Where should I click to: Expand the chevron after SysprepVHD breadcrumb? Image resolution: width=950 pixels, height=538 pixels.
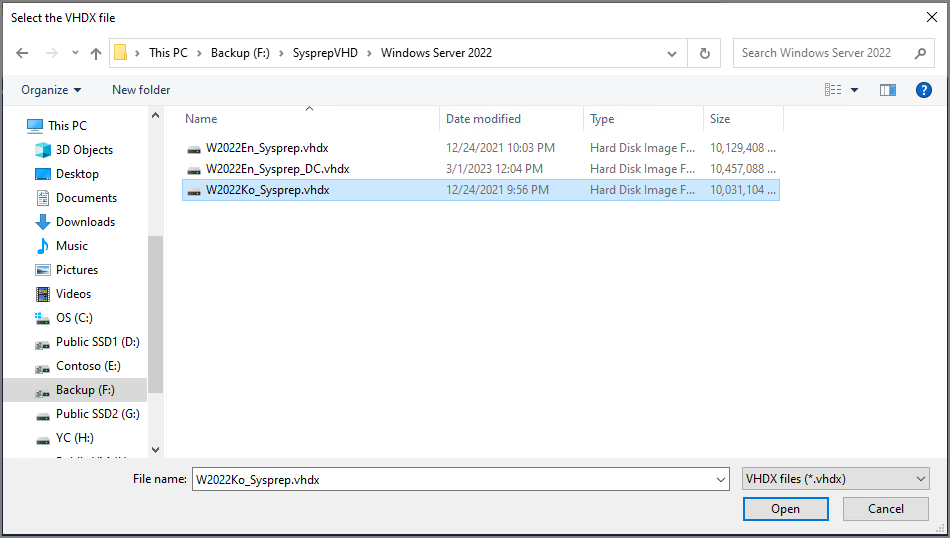(369, 53)
